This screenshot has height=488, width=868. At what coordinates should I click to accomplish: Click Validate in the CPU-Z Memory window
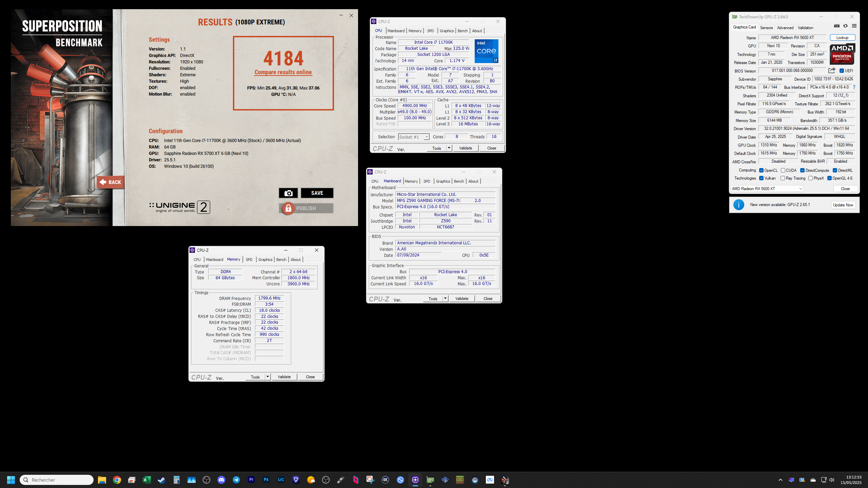(284, 377)
